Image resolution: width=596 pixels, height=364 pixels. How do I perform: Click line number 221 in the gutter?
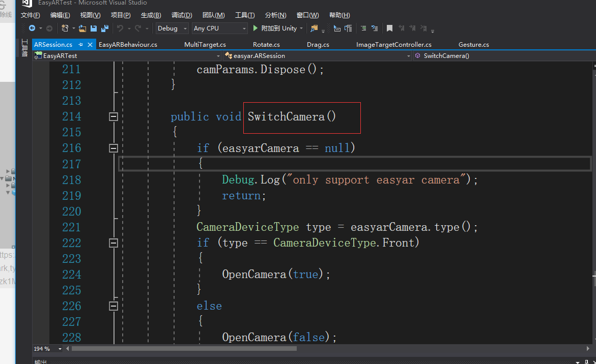(x=71, y=227)
